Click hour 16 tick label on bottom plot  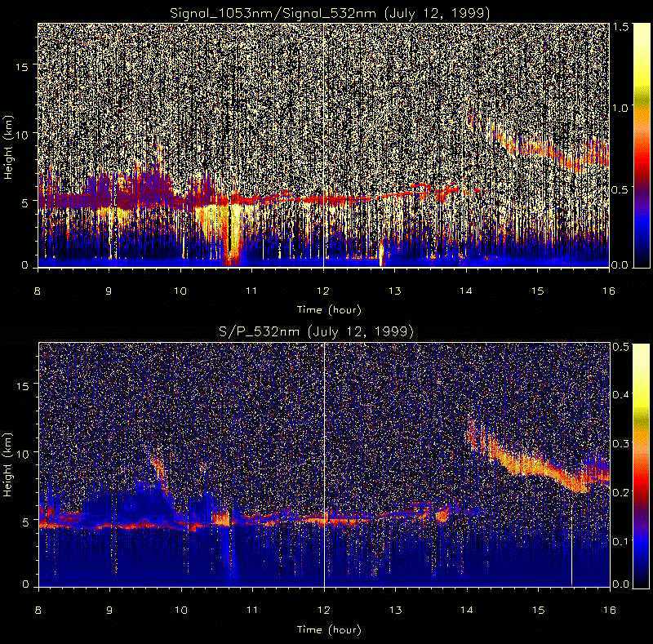[608, 611]
